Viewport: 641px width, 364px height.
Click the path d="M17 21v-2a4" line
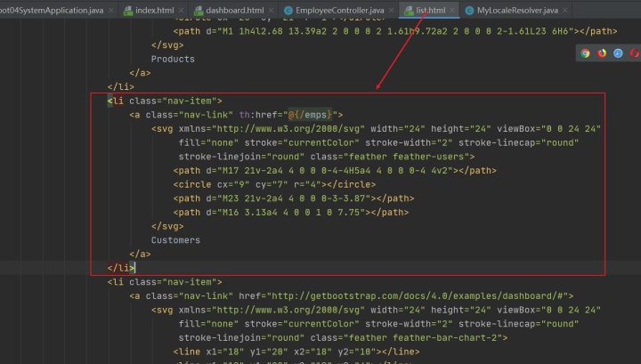[x=335, y=171]
